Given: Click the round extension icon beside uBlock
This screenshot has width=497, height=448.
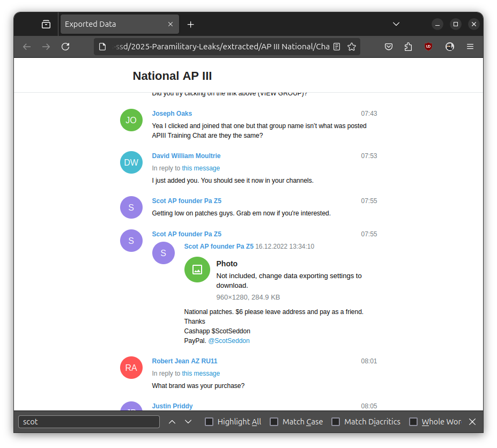Looking at the screenshot, I should 450,47.
